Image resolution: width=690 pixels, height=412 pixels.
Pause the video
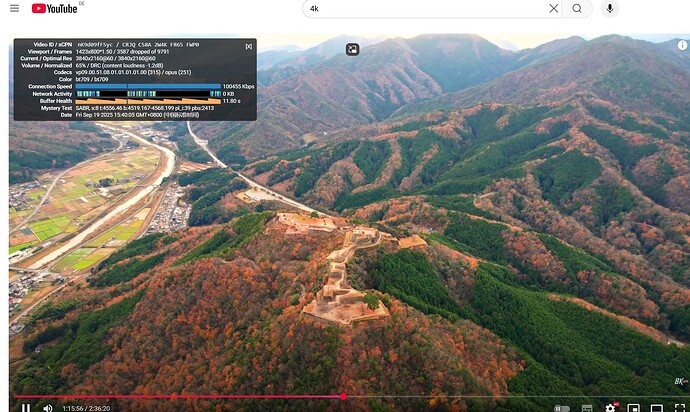pyautogui.click(x=26, y=407)
